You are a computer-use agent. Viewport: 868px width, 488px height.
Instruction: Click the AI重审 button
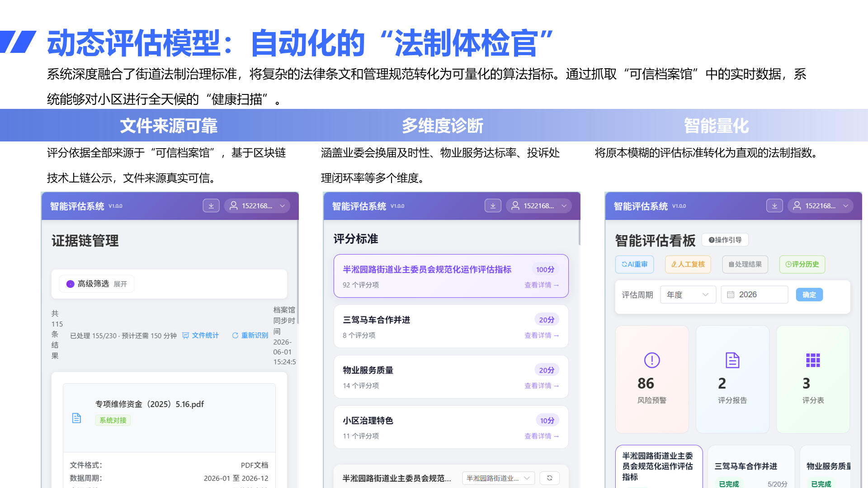(635, 264)
